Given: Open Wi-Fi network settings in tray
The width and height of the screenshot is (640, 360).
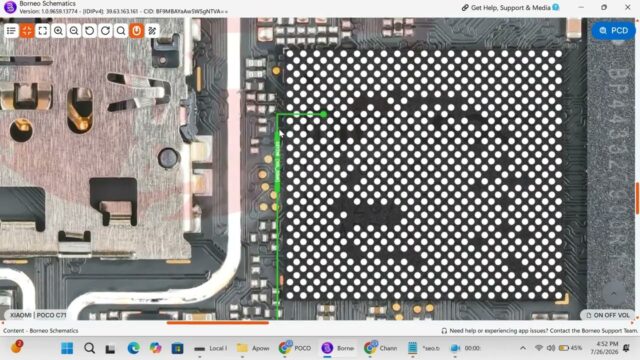Looking at the screenshot, I should (539, 348).
